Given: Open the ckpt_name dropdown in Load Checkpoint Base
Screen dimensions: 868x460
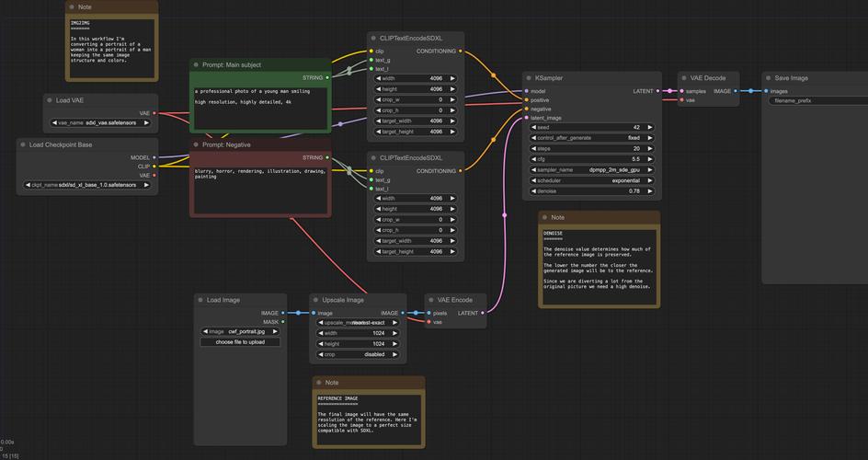Looking at the screenshot, I should [x=87, y=185].
